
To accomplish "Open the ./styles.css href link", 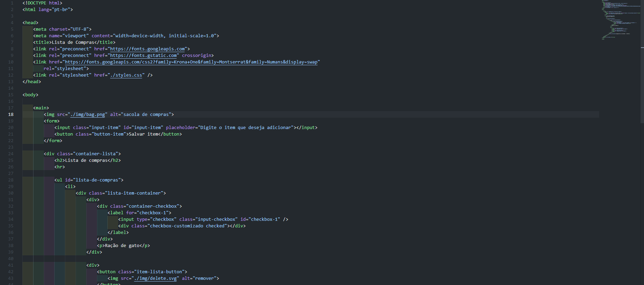I will tap(126, 75).
